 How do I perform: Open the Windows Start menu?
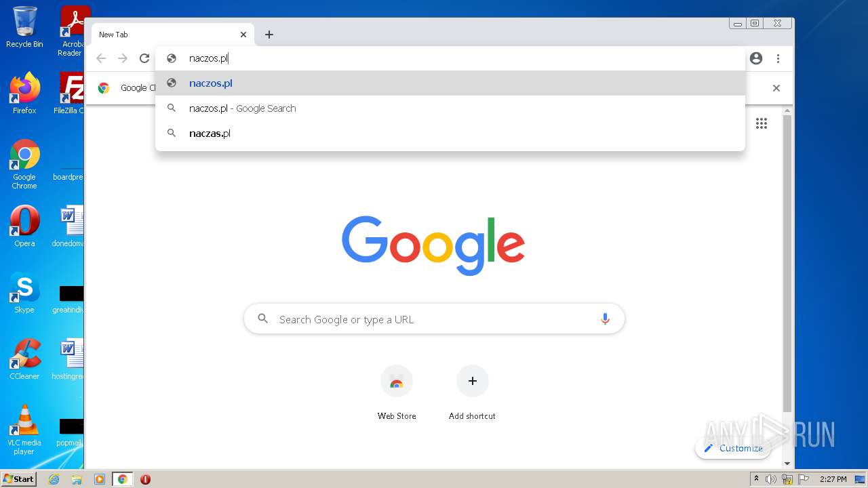(x=19, y=479)
